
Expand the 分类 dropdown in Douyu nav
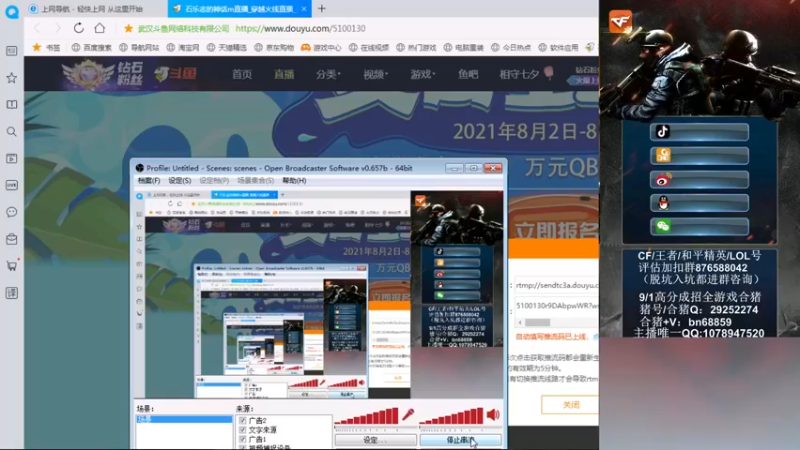tap(328, 74)
